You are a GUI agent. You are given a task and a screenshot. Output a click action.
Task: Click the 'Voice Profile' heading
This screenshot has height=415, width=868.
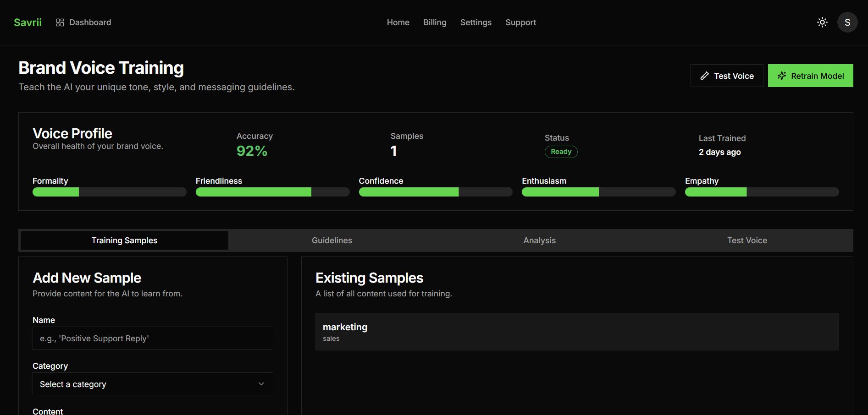72,133
